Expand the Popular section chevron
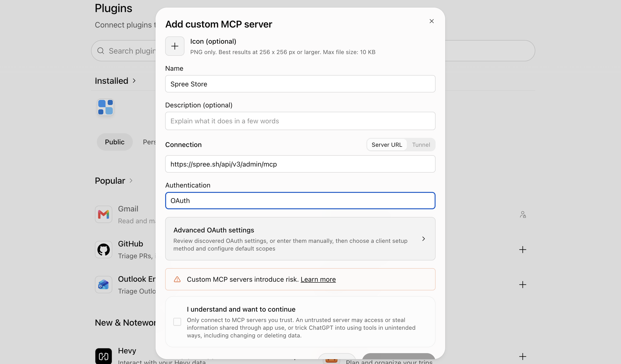This screenshot has height=364, width=621. pyautogui.click(x=131, y=181)
